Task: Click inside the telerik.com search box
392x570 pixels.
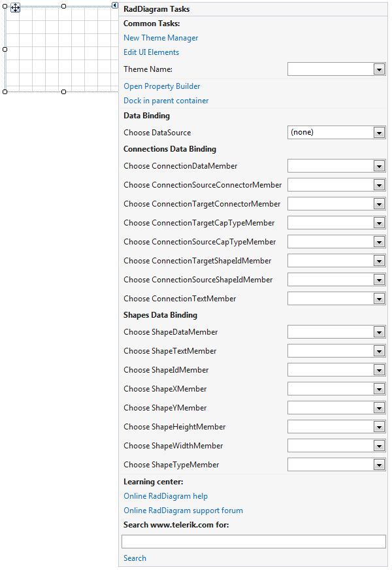Action: (253, 541)
